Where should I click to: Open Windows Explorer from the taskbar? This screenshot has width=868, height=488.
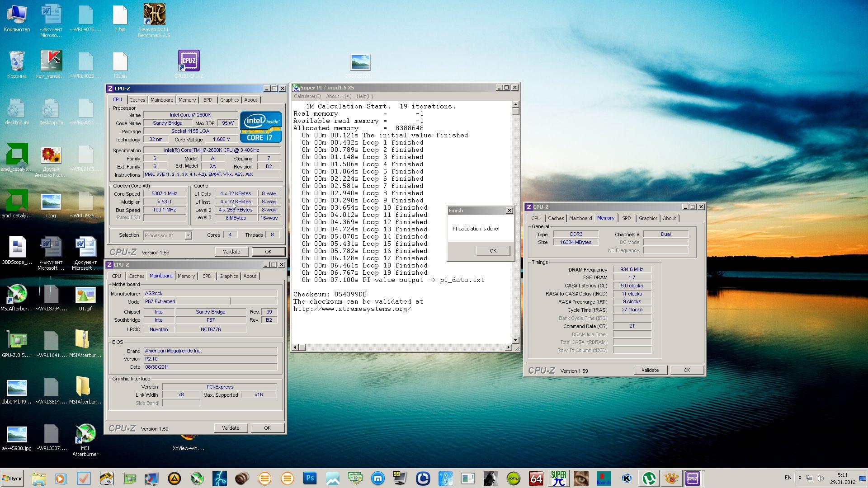[x=38, y=479]
